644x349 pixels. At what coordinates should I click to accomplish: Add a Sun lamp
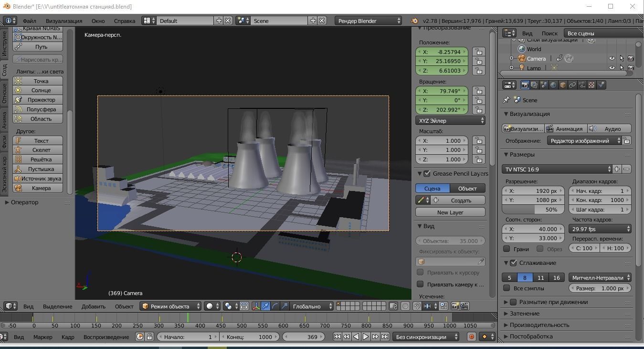(x=38, y=90)
